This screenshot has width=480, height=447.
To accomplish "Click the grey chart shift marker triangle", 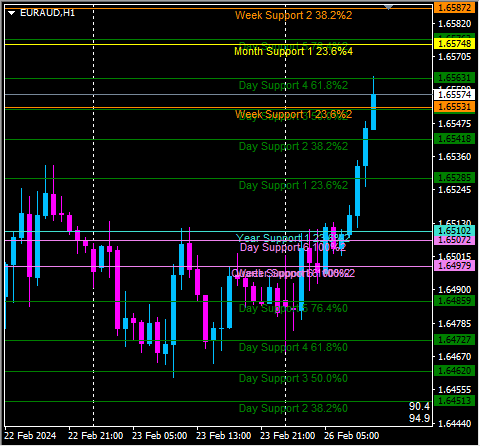I will coord(388,7).
